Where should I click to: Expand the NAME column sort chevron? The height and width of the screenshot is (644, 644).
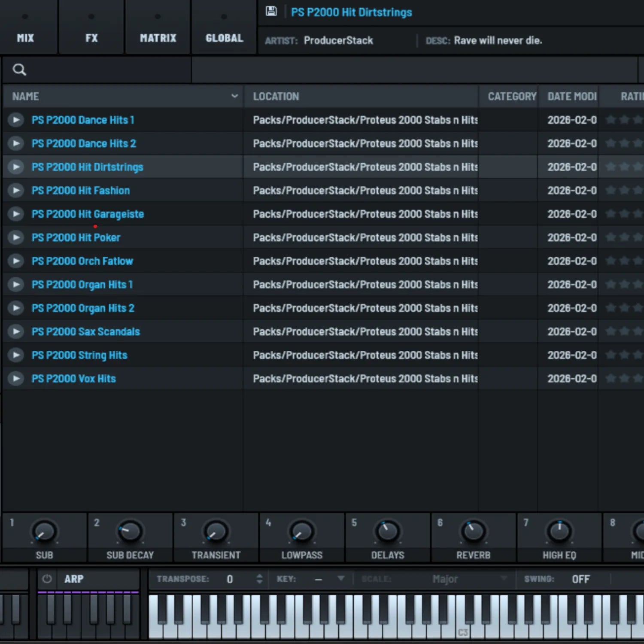234,96
